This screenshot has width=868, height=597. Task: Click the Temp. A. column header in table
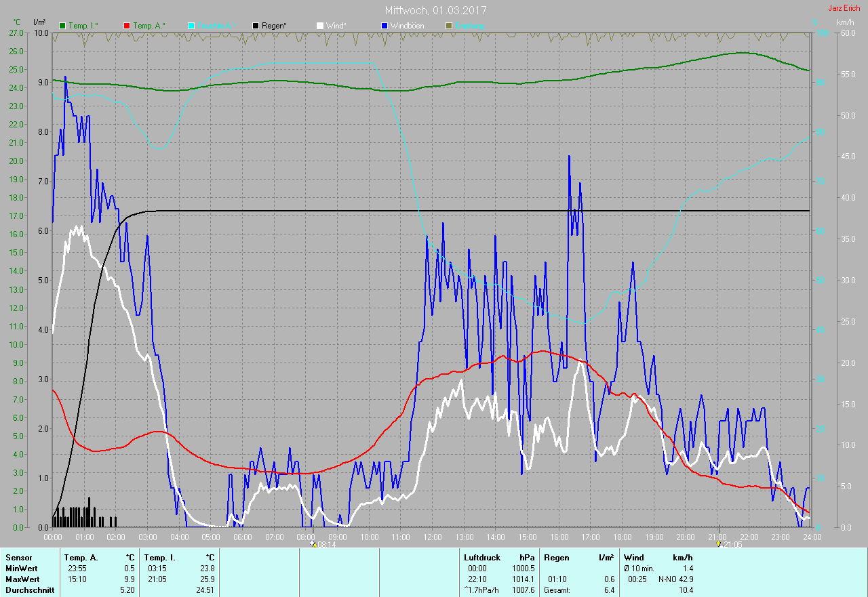81,558
